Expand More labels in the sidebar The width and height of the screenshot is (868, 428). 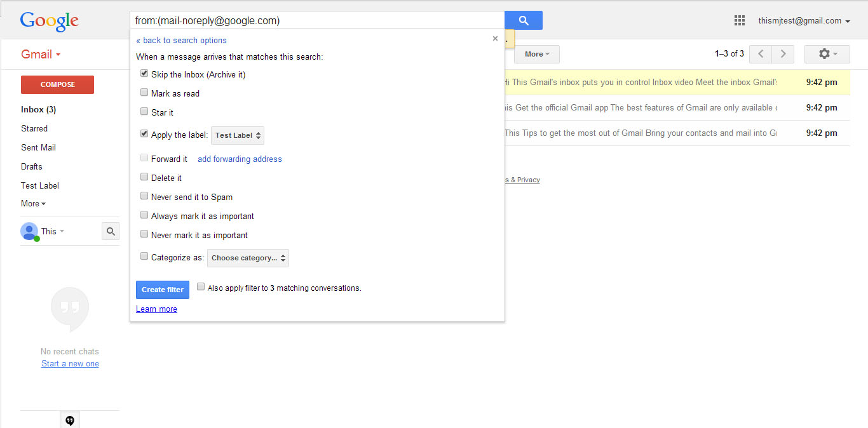pos(34,204)
